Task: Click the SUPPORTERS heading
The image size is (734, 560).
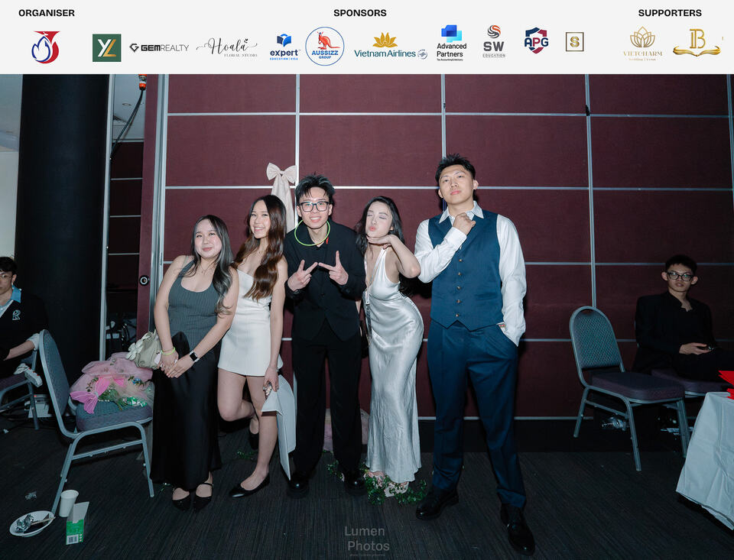Action: tap(670, 13)
